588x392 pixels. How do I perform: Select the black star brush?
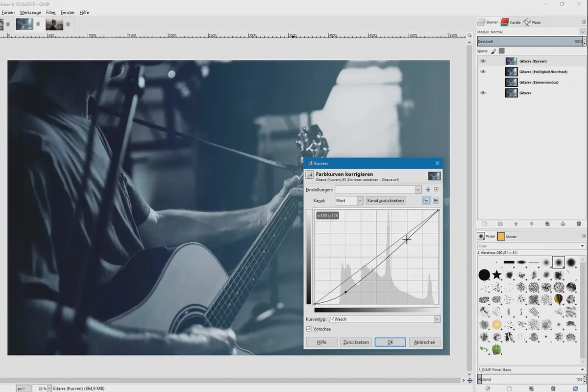tap(497, 274)
